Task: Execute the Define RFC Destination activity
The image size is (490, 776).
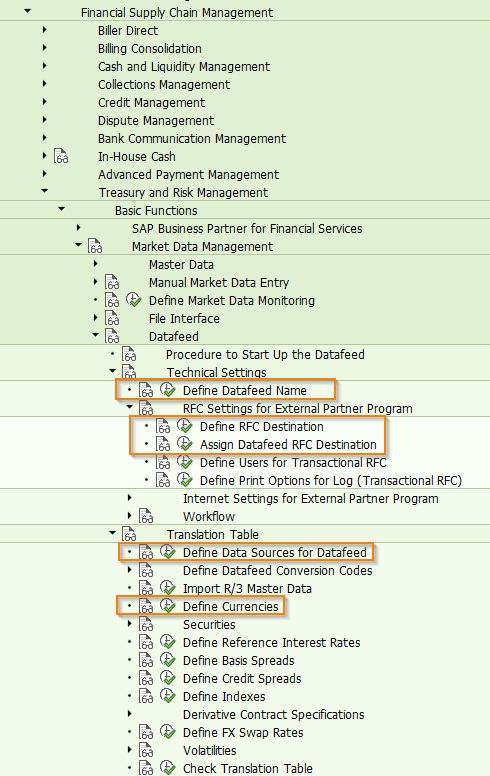Action: pos(185,426)
